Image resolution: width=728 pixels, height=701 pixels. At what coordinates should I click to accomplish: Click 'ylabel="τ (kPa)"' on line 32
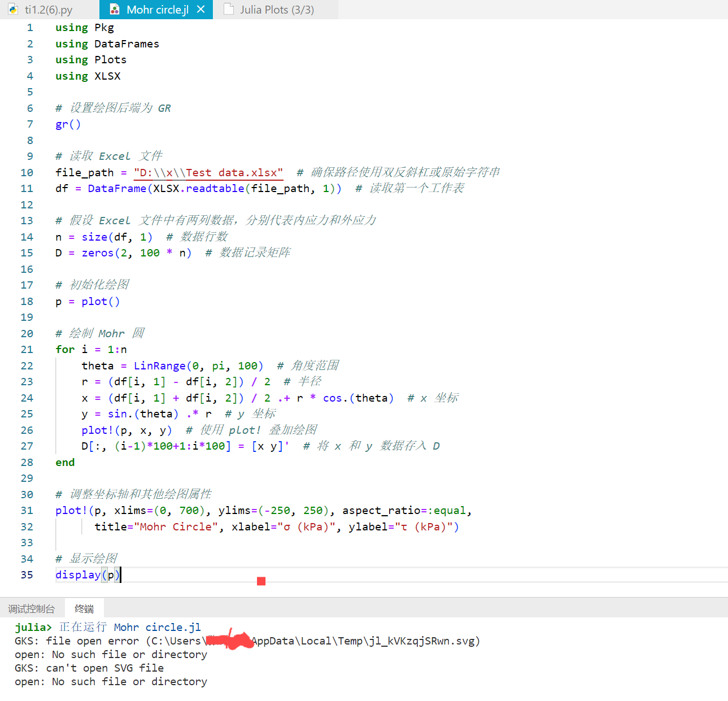tap(400, 527)
